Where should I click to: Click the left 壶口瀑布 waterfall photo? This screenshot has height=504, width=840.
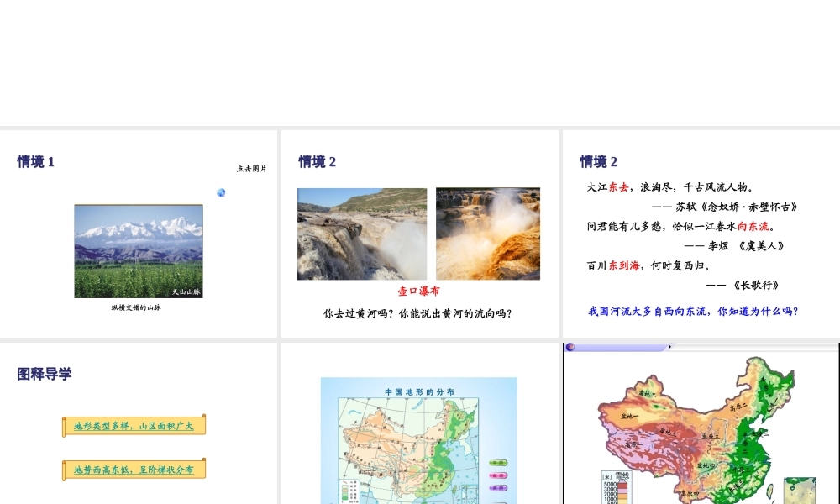[x=362, y=234]
